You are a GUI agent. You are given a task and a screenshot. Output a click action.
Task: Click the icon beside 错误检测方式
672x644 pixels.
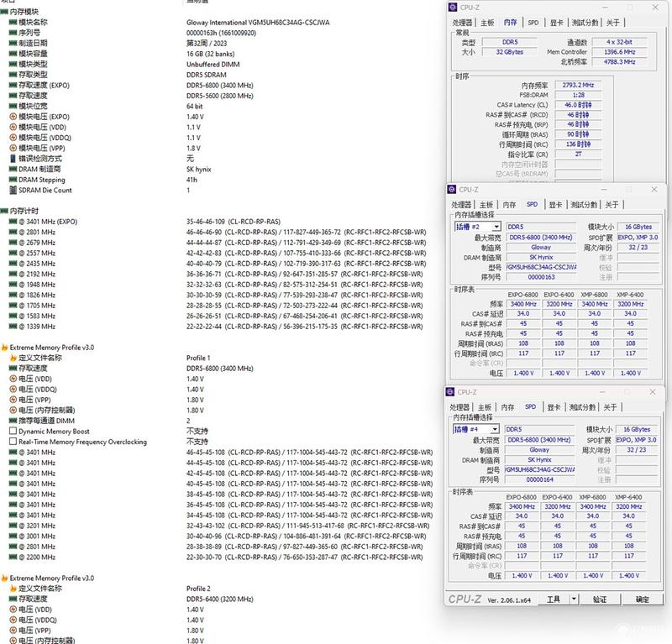tap(13, 159)
